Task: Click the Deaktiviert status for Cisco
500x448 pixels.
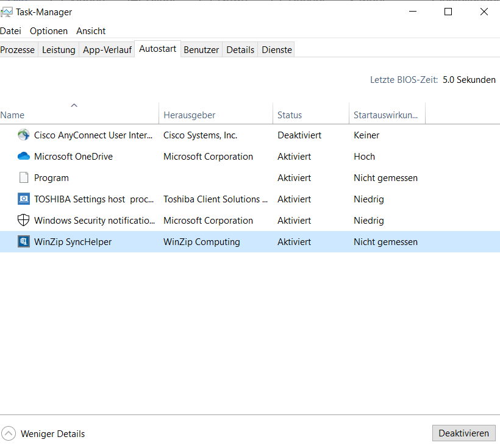Action: click(299, 135)
